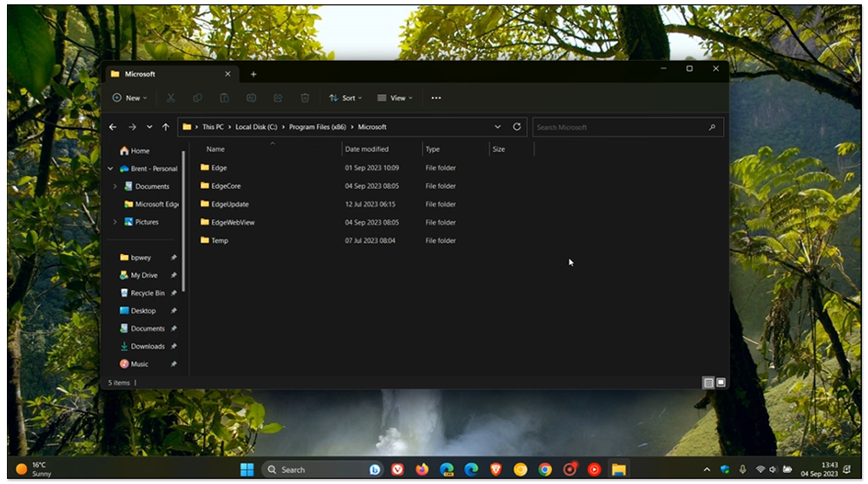Expand the Documents OneDrive node
The height and width of the screenshot is (484, 868).
tap(115, 186)
